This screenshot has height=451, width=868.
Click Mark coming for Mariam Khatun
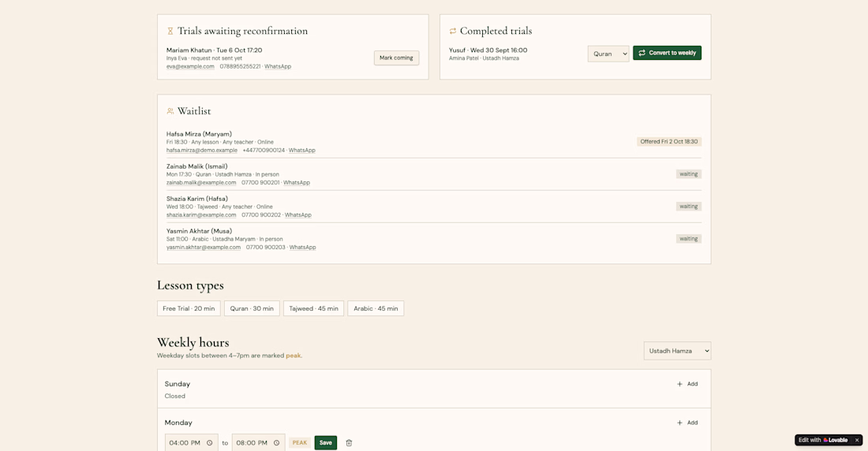pos(396,58)
